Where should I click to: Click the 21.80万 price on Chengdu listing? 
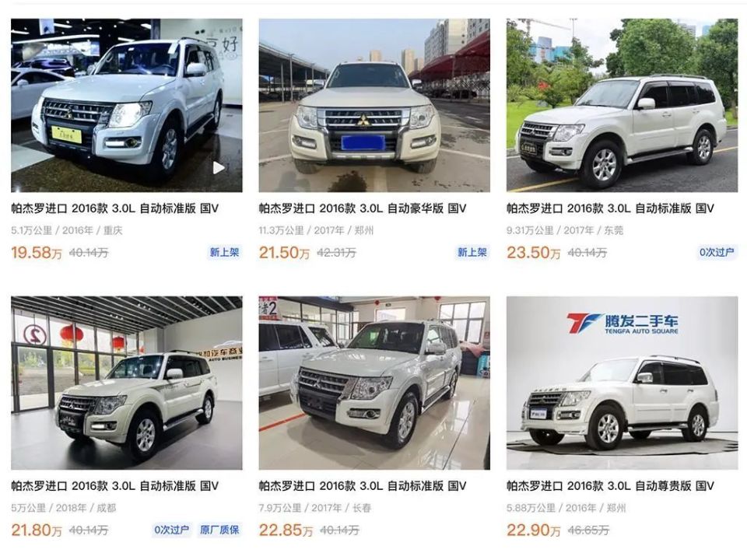(37, 530)
